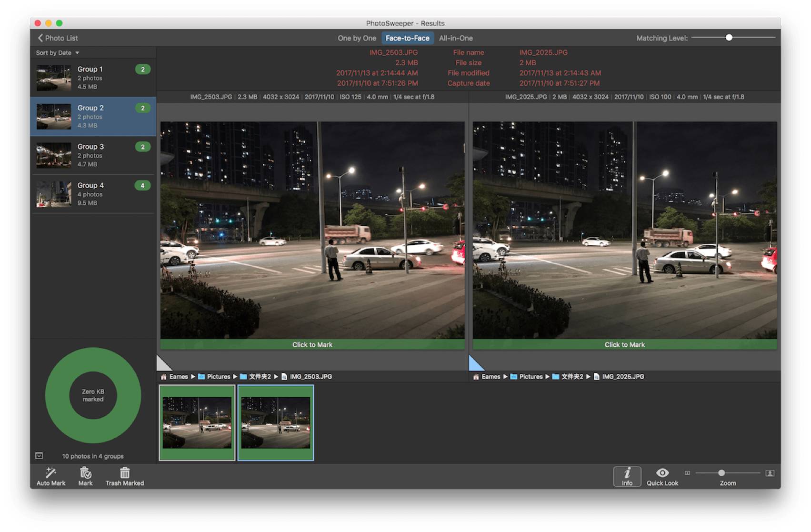Select the Face-to-Face tab
The width and height of the screenshot is (811, 532).
[407, 38]
